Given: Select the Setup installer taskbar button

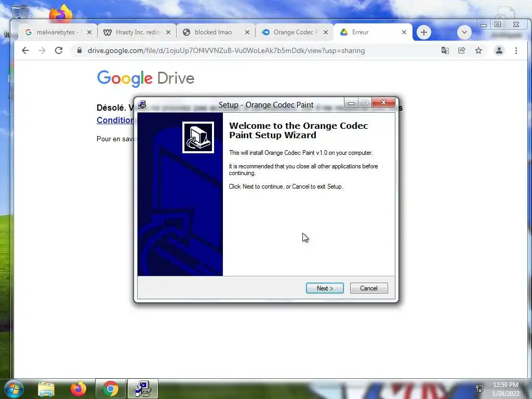Looking at the screenshot, I should click(x=143, y=389).
